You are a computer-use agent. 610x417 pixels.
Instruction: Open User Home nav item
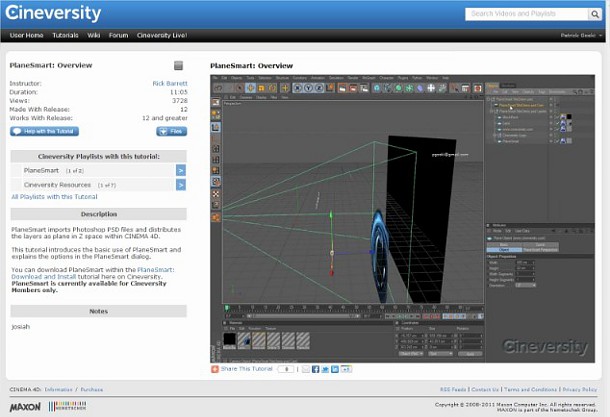[26, 35]
